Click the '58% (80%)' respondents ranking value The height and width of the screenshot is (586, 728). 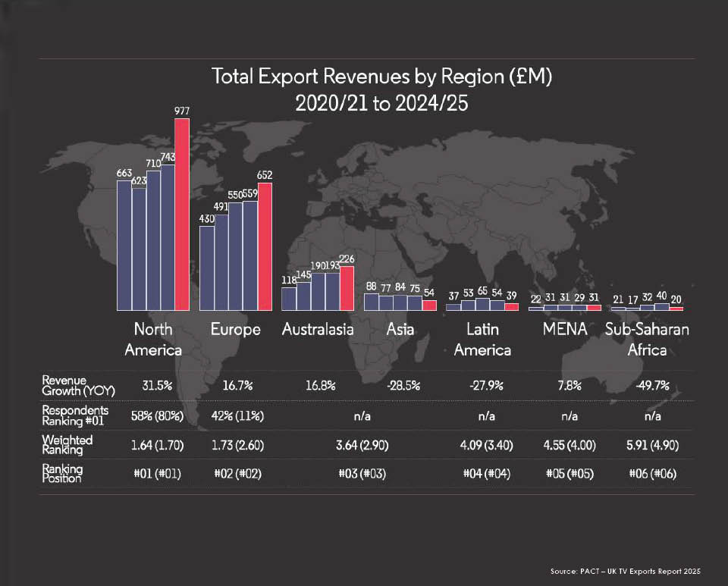click(x=154, y=415)
